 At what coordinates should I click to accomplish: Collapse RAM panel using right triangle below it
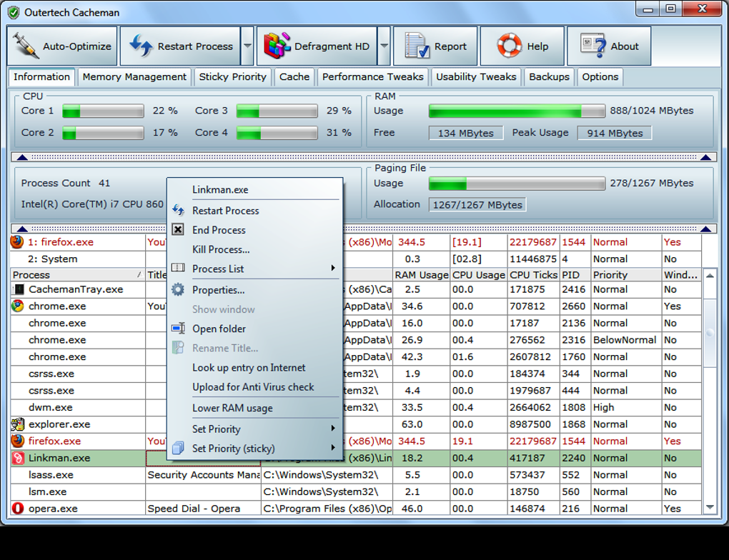705,157
